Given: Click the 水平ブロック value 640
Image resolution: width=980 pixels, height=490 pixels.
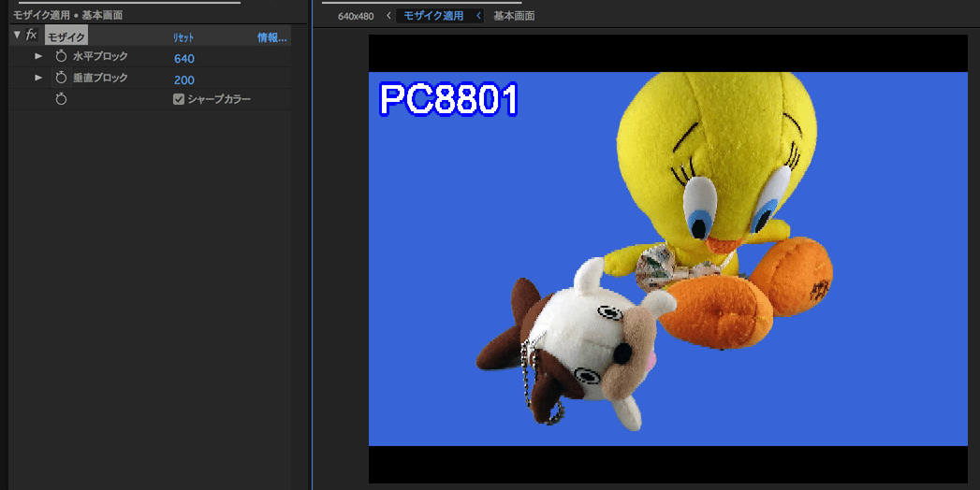Looking at the screenshot, I should pyautogui.click(x=184, y=59).
